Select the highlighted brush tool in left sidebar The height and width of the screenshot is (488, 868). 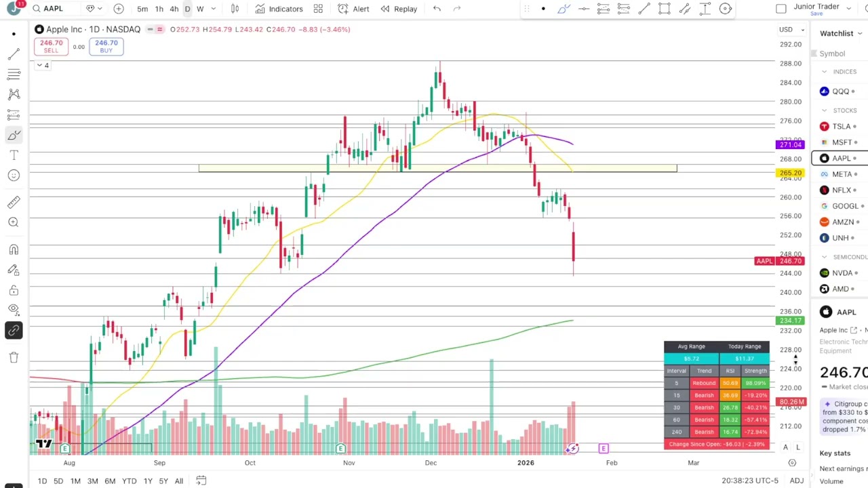pos(14,135)
